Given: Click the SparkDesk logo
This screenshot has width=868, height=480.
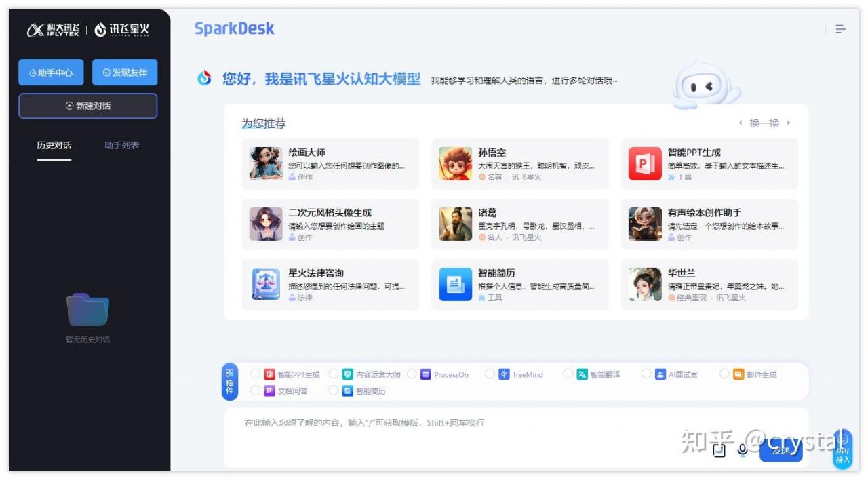Looking at the screenshot, I should coord(235,28).
